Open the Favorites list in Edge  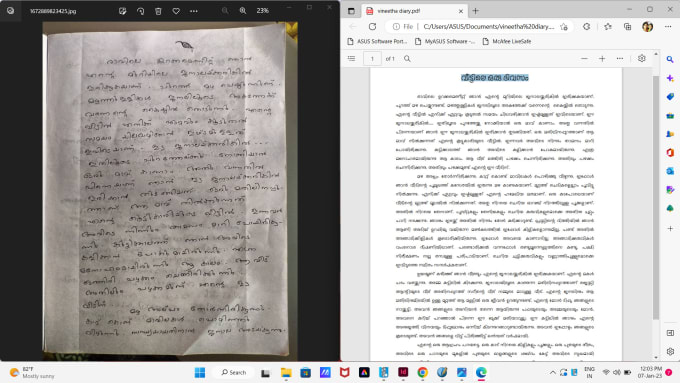click(608, 26)
